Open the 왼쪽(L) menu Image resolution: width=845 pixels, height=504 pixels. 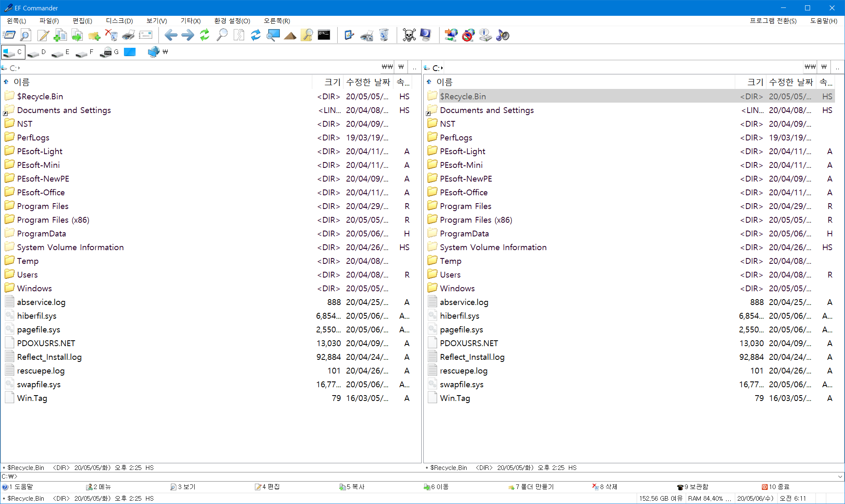pos(17,21)
